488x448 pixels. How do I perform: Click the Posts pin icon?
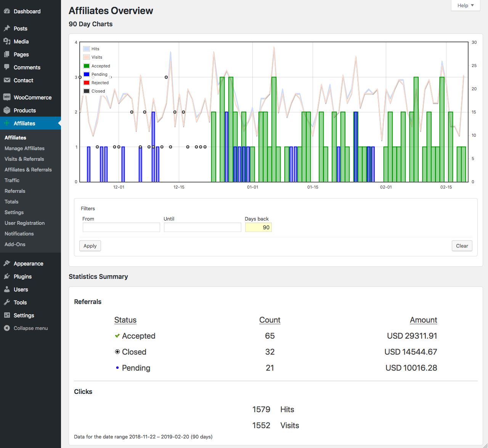(x=7, y=29)
